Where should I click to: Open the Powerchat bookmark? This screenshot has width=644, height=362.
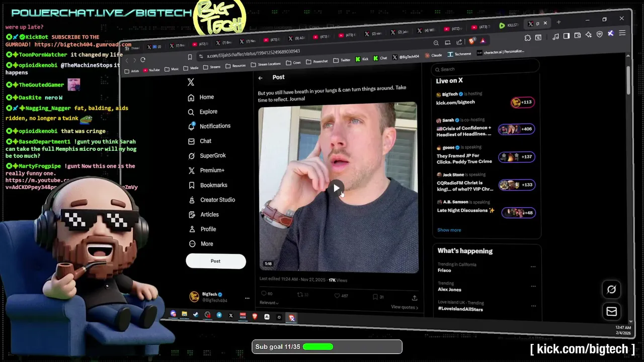317,61
